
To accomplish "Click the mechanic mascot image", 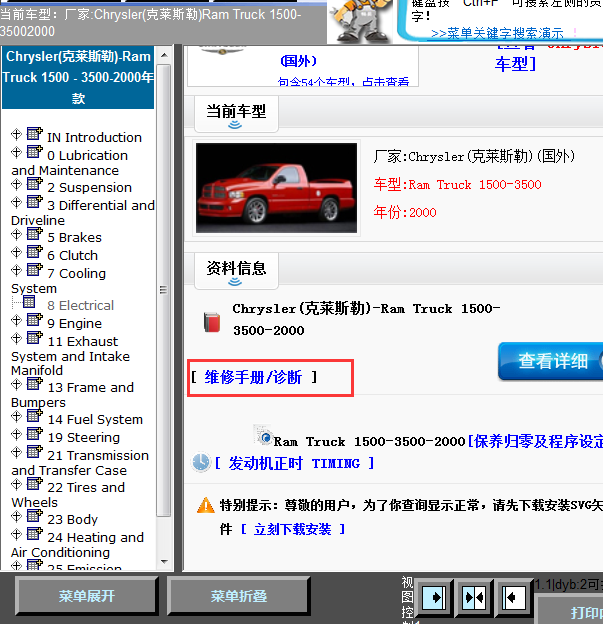I will coord(360,21).
